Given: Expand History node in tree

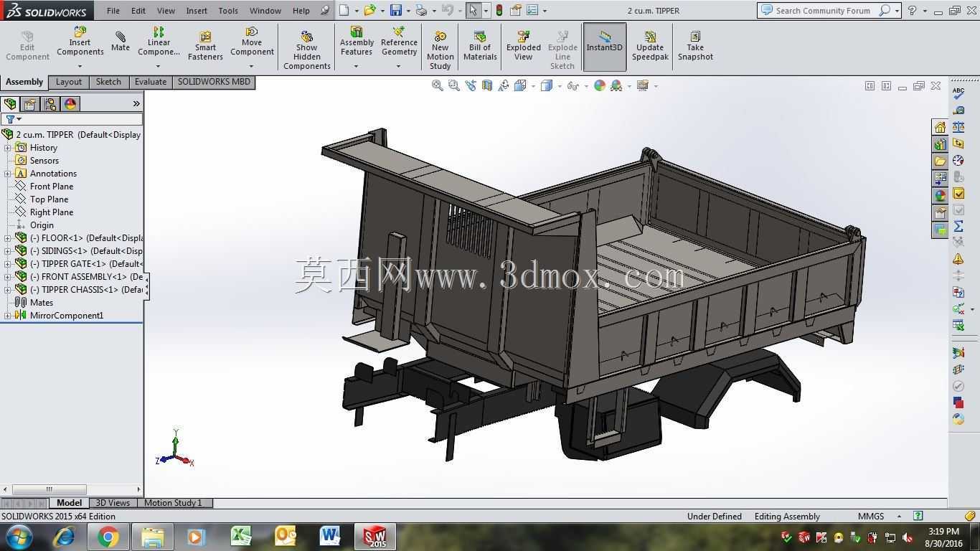Looking at the screenshot, I should [x=8, y=148].
